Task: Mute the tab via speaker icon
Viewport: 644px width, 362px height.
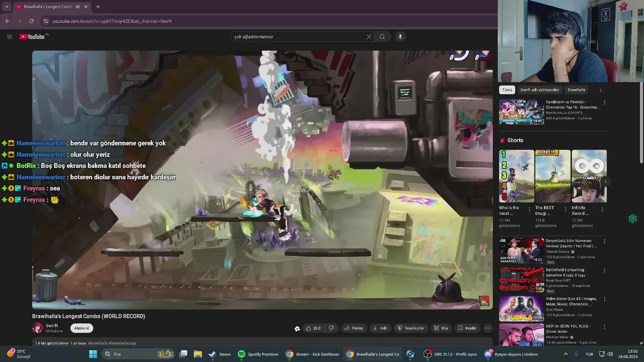Action: pos(77,7)
